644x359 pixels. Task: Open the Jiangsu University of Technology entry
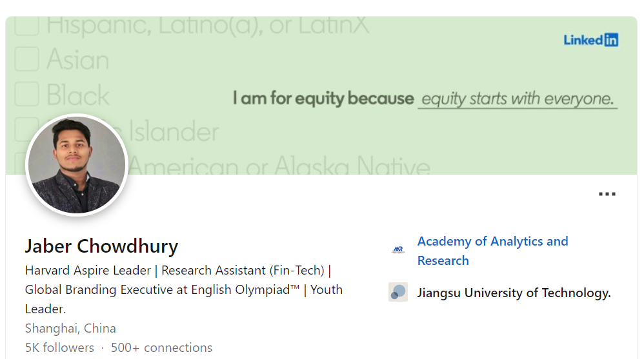point(514,293)
